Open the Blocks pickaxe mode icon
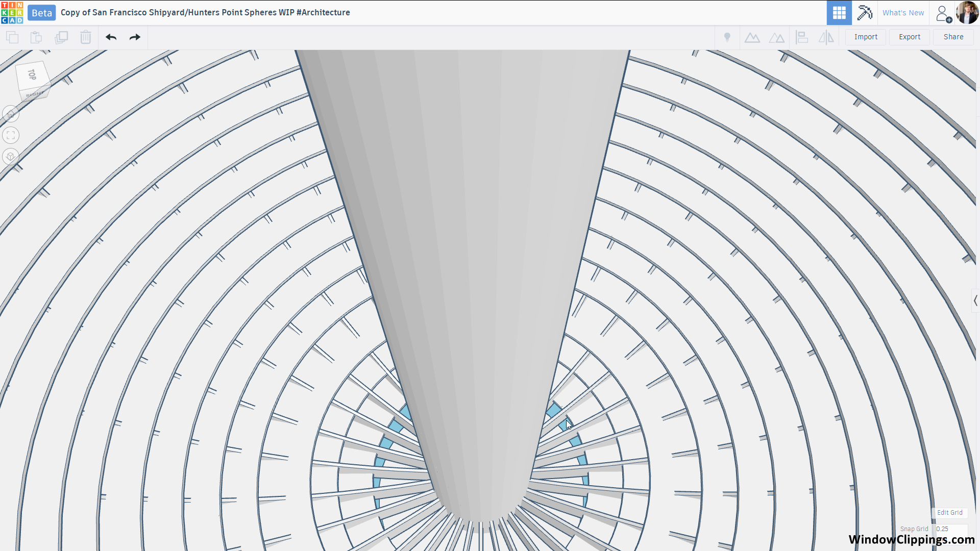This screenshot has height=551, width=980. pyautogui.click(x=864, y=13)
